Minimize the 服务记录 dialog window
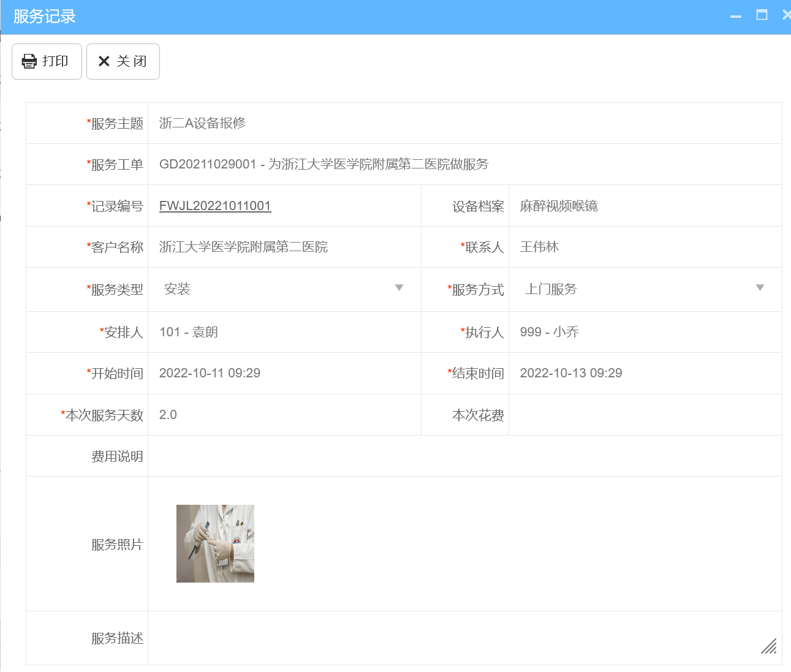The height and width of the screenshot is (672, 791). [x=736, y=16]
